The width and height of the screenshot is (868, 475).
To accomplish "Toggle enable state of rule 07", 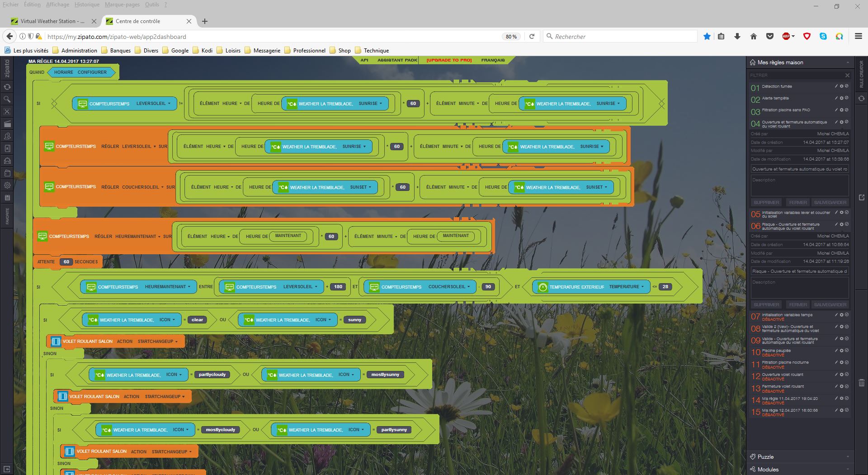I will [847, 315].
